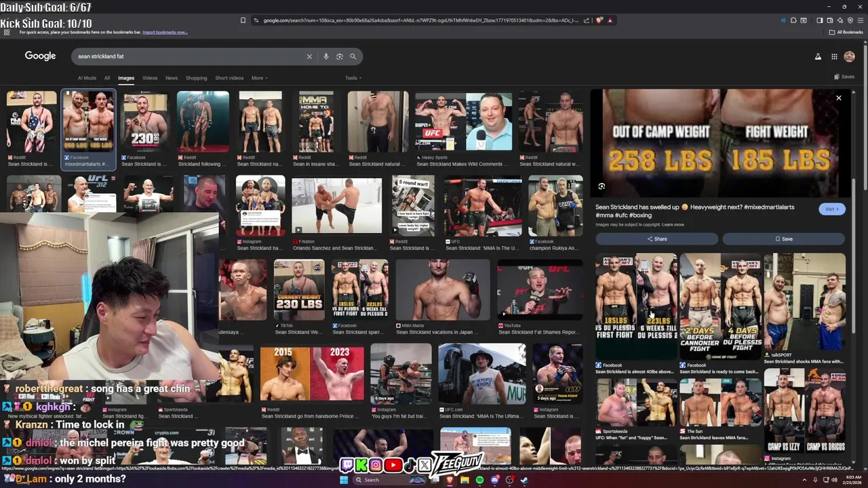Search inside preview image with Lens
868x488 pixels.
click(x=601, y=186)
